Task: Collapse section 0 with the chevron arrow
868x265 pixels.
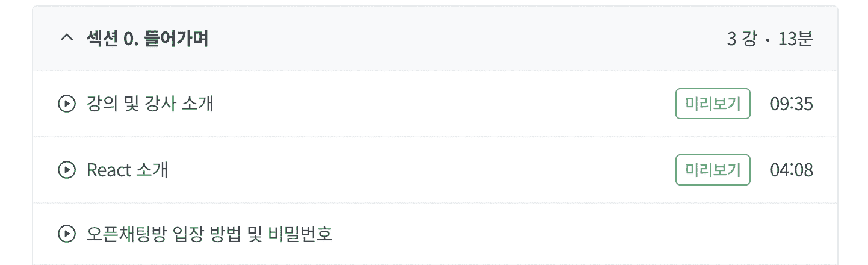Action: tap(66, 39)
